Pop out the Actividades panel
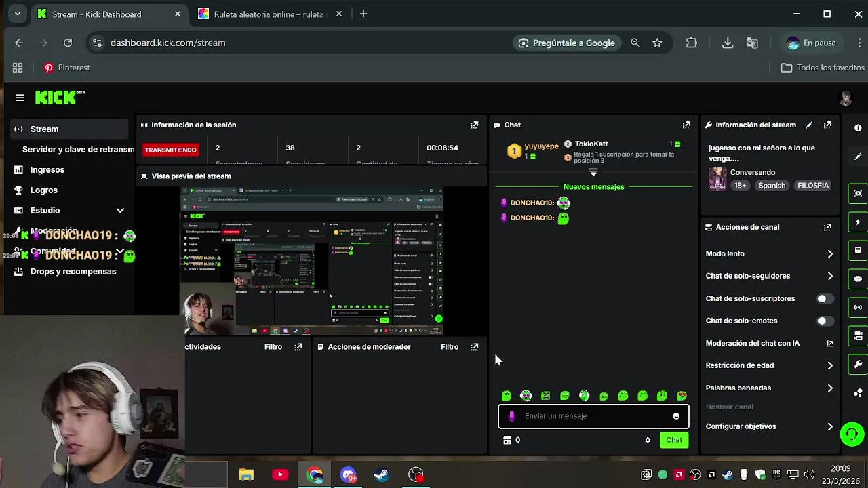 tap(298, 346)
